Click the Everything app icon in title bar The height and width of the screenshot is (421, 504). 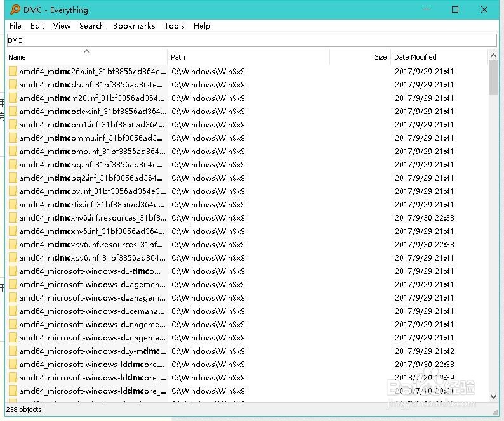[15, 10]
